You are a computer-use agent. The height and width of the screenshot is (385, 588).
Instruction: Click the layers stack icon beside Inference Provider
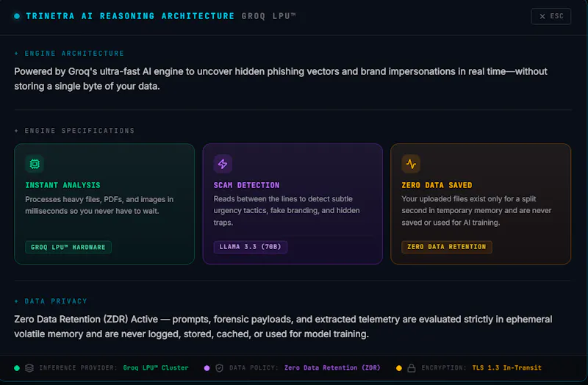point(29,368)
